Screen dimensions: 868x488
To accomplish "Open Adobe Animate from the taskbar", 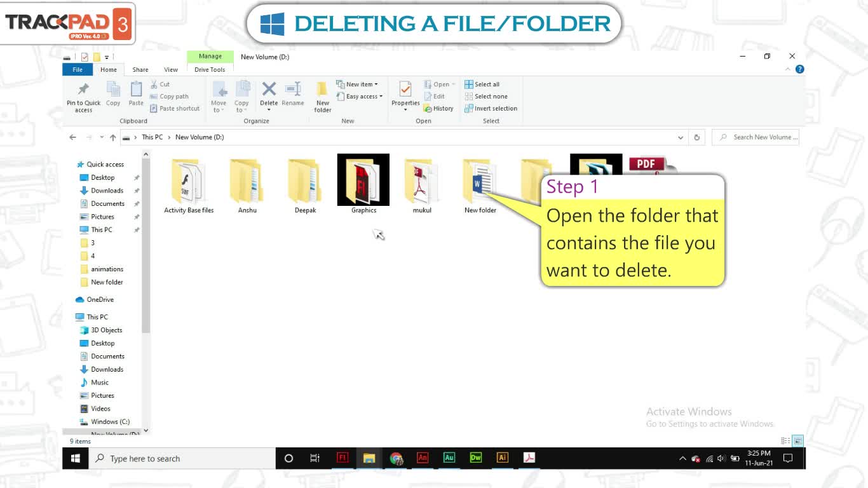I will tap(423, 458).
